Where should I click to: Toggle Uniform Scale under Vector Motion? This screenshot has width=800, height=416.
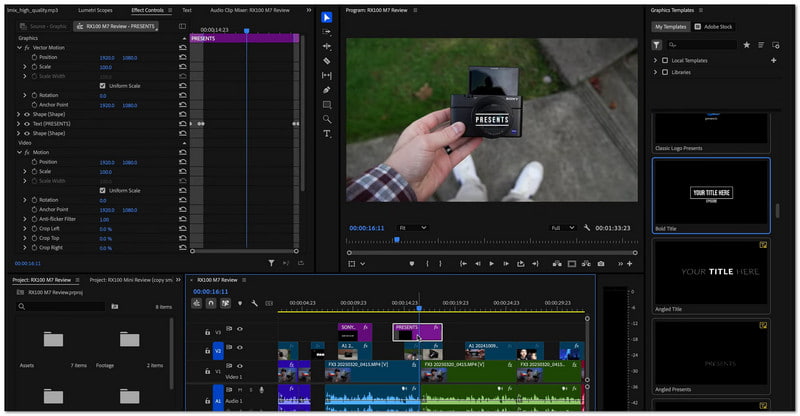(x=103, y=86)
